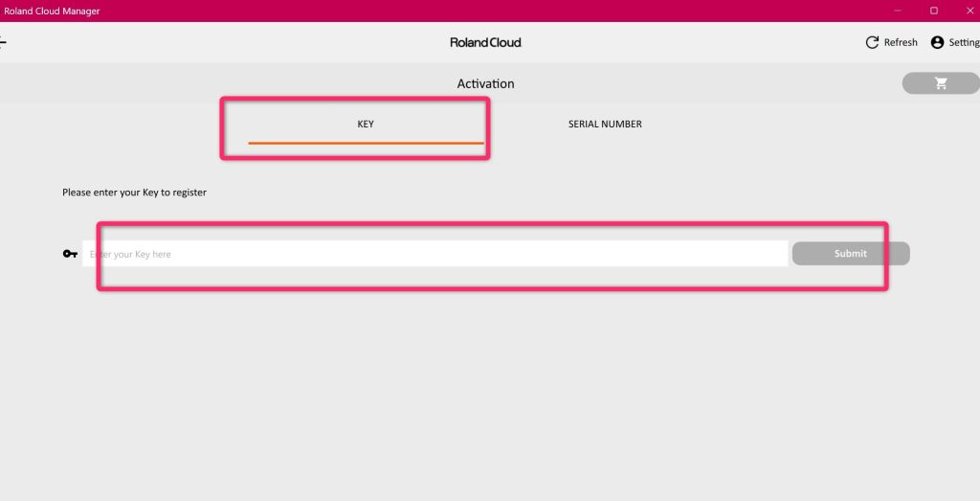The image size is (980, 501).
Task: Click the Refresh text label
Action: [x=901, y=42]
